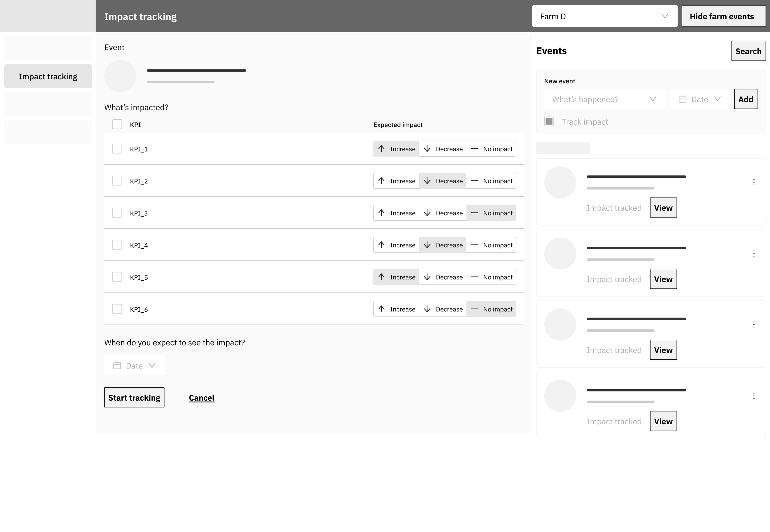Click the Increase up-arrow for KPI_1
This screenshot has height=532, width=770.
381,149
